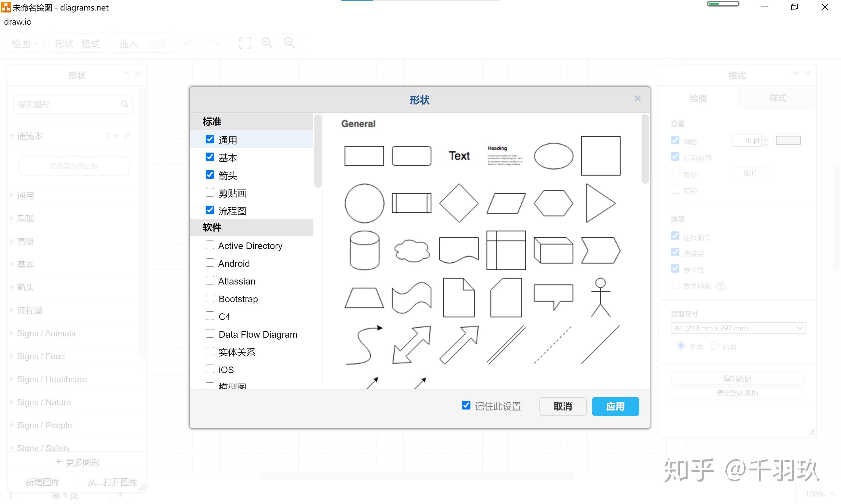Click the grid color swatch
The width and height of the screenshot is (841, 504).
click(788, 140)
